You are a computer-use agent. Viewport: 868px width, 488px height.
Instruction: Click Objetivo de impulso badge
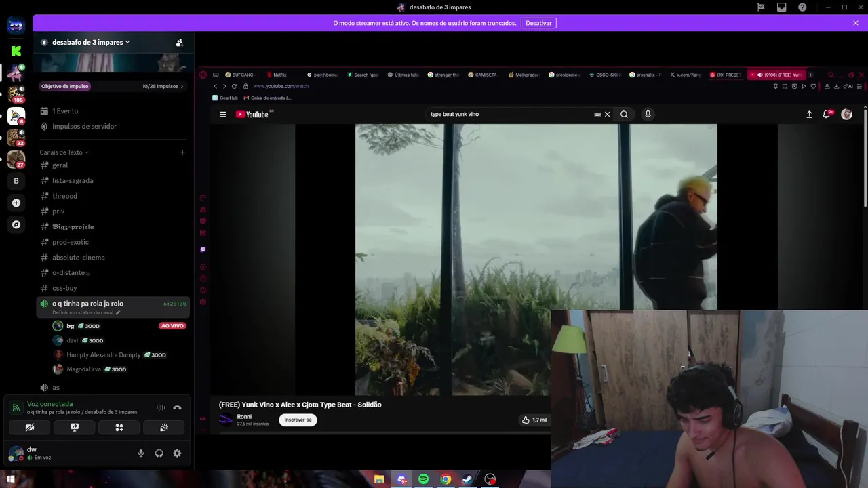[x=65, y=86]
